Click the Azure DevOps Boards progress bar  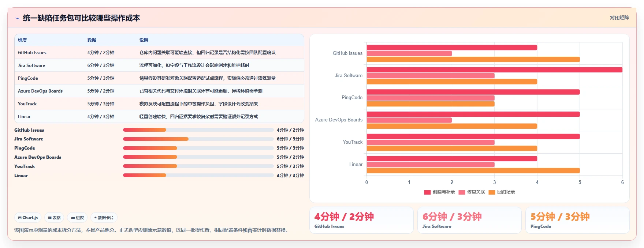[x=198, y=157]
